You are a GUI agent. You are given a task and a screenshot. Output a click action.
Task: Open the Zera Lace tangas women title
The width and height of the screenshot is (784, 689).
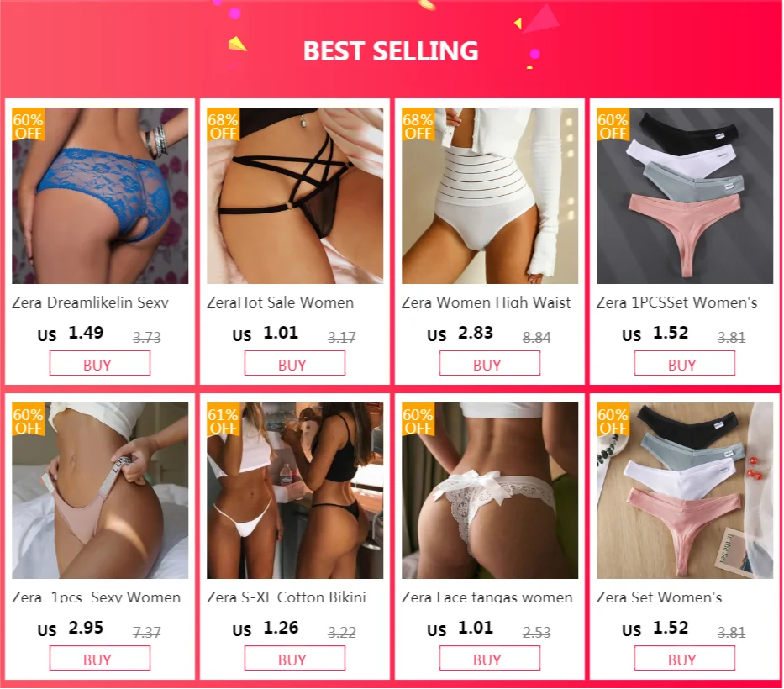(487, 597)
